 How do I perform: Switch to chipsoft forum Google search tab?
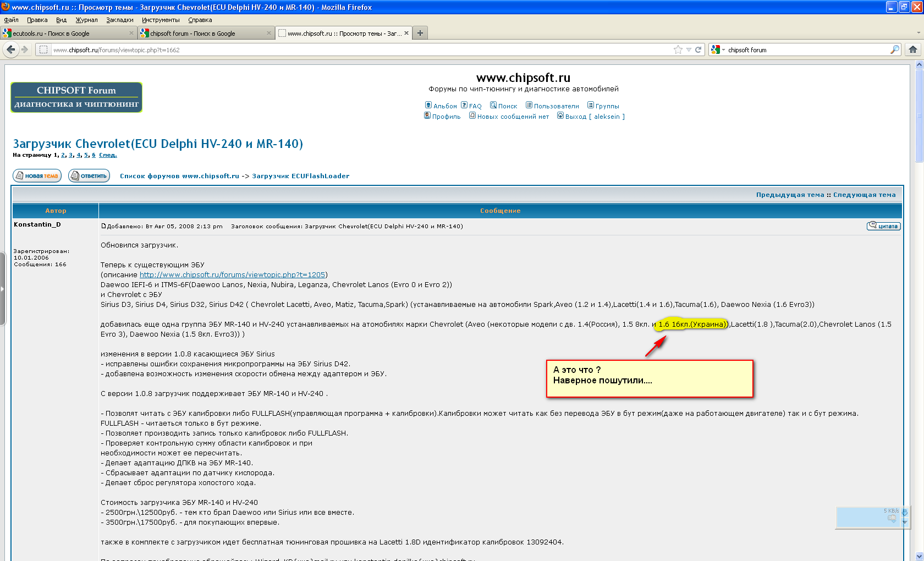coord(206,33)
